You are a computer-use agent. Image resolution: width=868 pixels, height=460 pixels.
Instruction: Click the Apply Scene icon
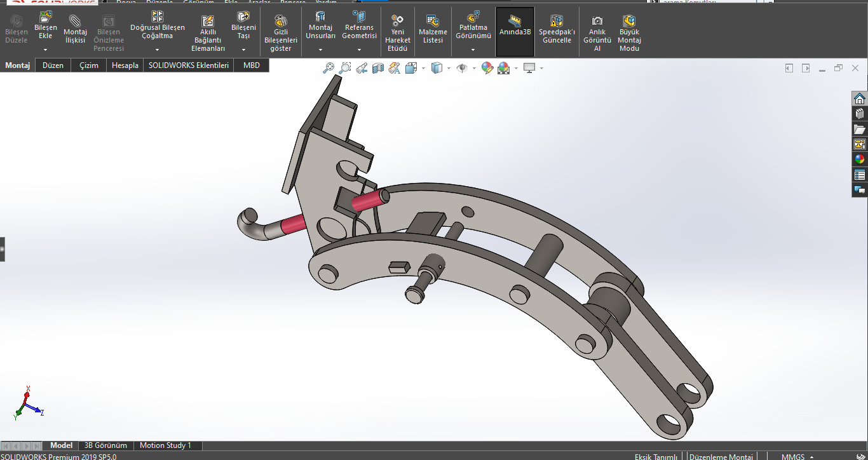point(504,68)
